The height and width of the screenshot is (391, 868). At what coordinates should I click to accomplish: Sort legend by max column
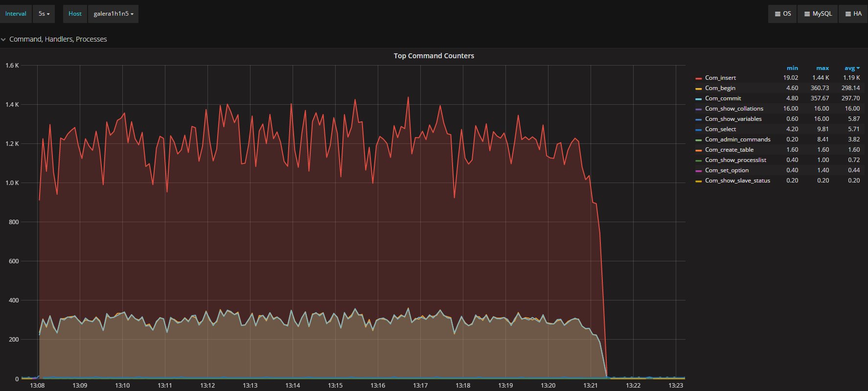(822, 68)
